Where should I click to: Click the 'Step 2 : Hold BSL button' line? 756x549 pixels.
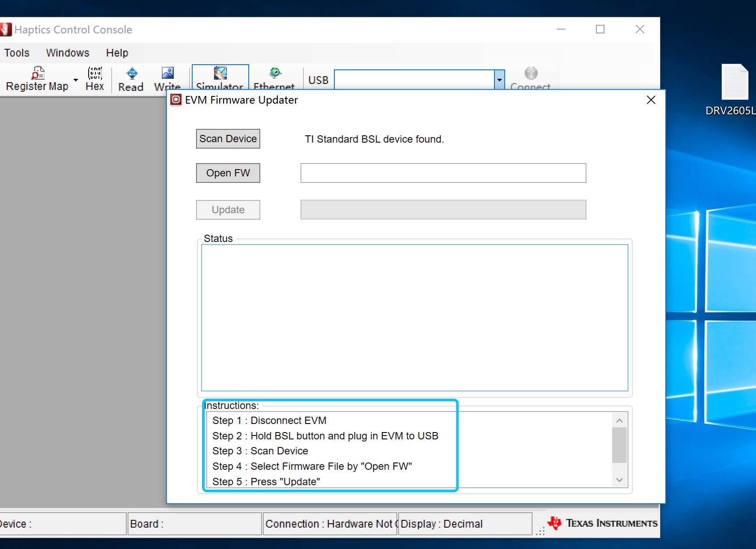pos(325,436)
